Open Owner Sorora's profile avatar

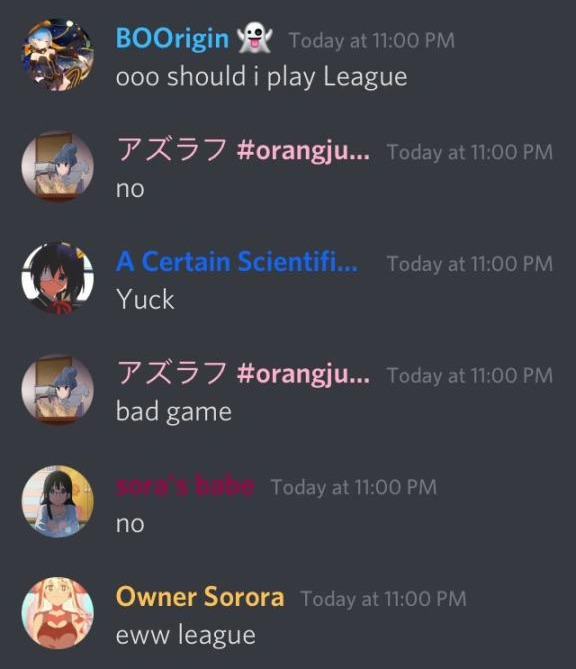(58, 613)
